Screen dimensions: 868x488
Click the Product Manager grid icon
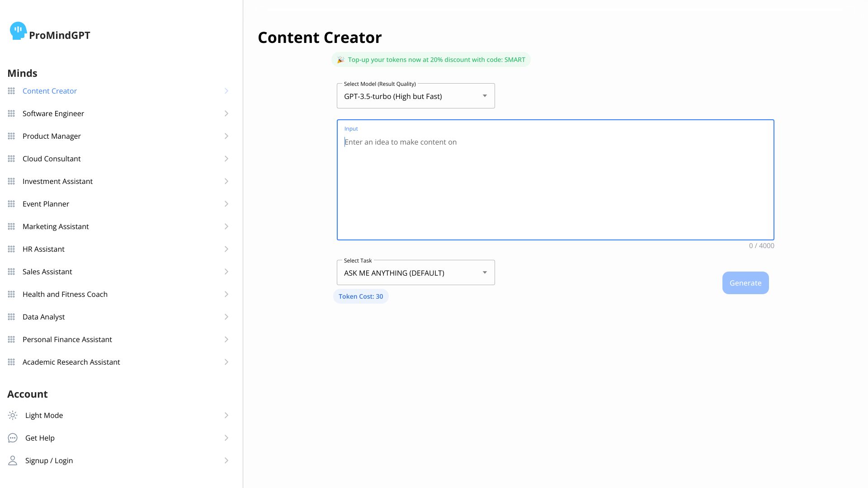[11, 136]
